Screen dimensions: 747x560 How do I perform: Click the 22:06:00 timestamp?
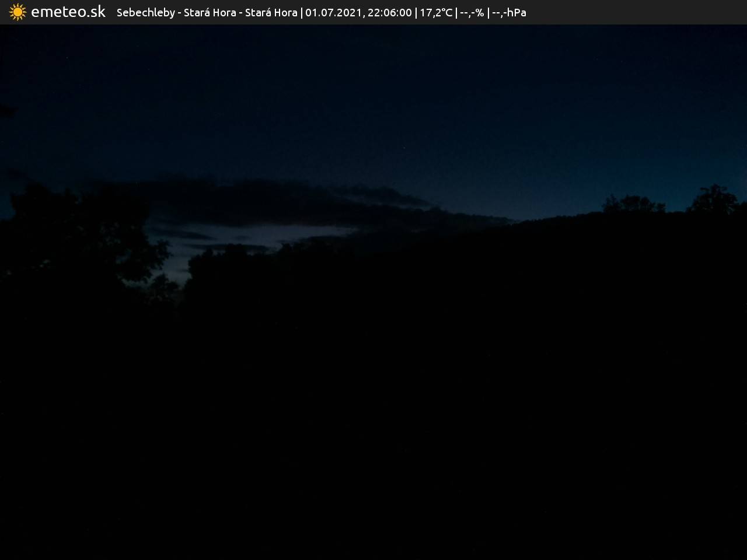389,12
